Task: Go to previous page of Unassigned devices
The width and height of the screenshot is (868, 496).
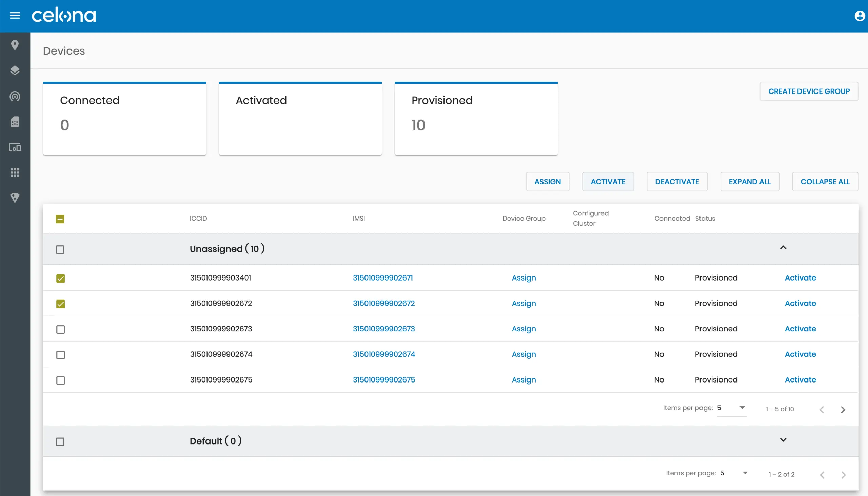Action: 822,410
